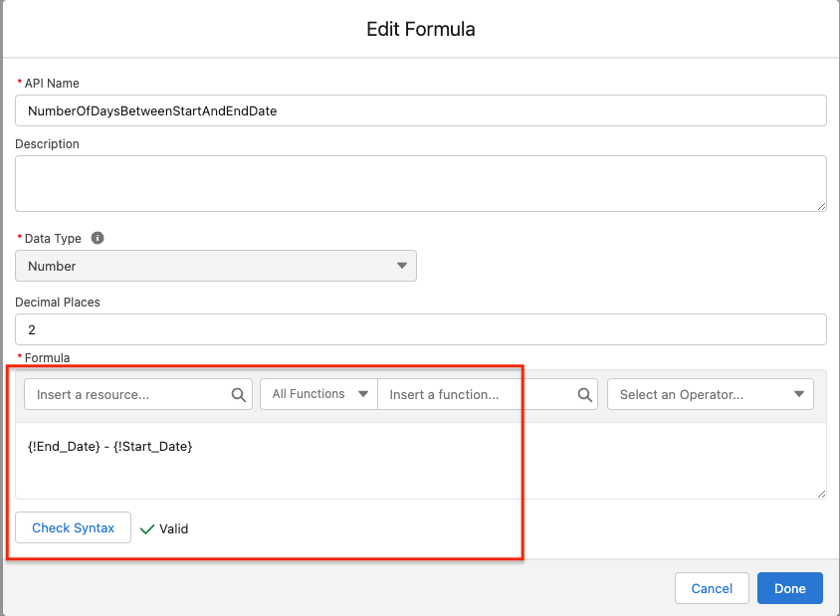Click the Decimal Places label
Screen dimensions: 840x616
pyautogui.click(x=58, y=303)
